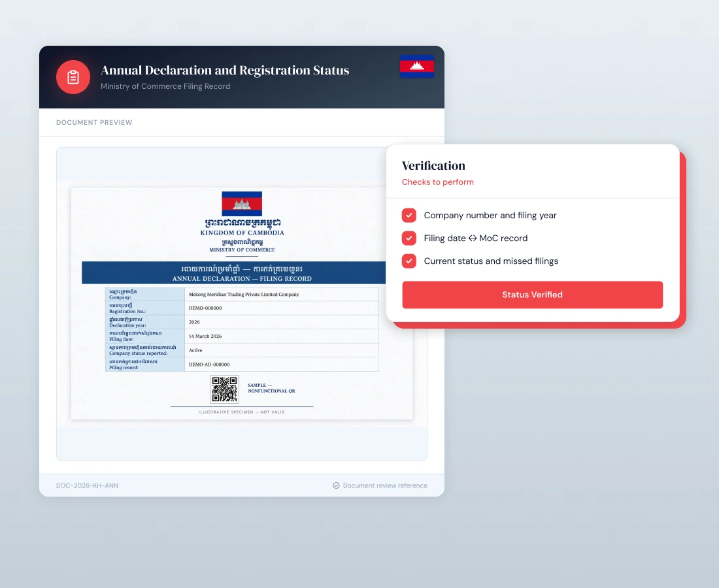The height and width of the screenshot is (588, 719).
Task: Click the checkmark icon beside Document review reference
Action: 336,485
